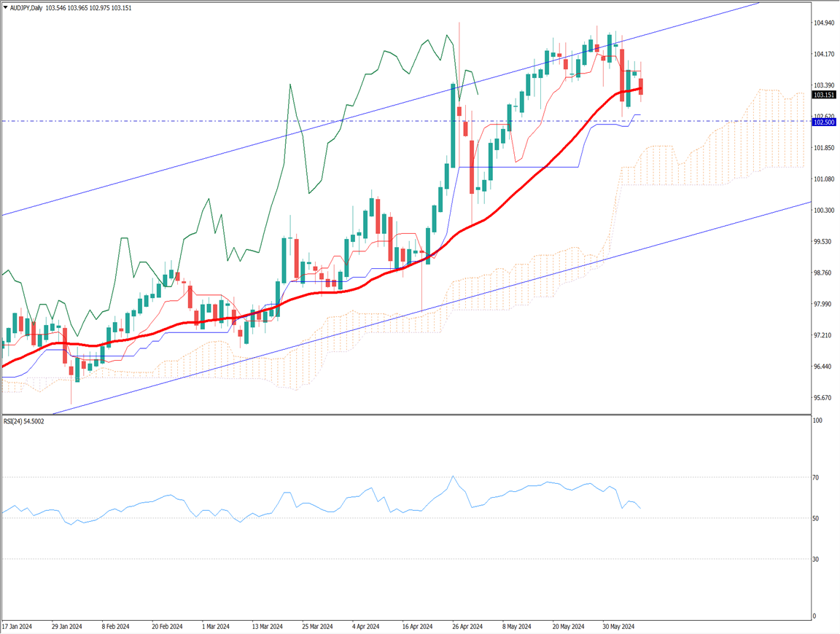The height and width of the screenshot is (634, 840).
Task: Click the 104.940 price axis label
Action: [824, 23]
